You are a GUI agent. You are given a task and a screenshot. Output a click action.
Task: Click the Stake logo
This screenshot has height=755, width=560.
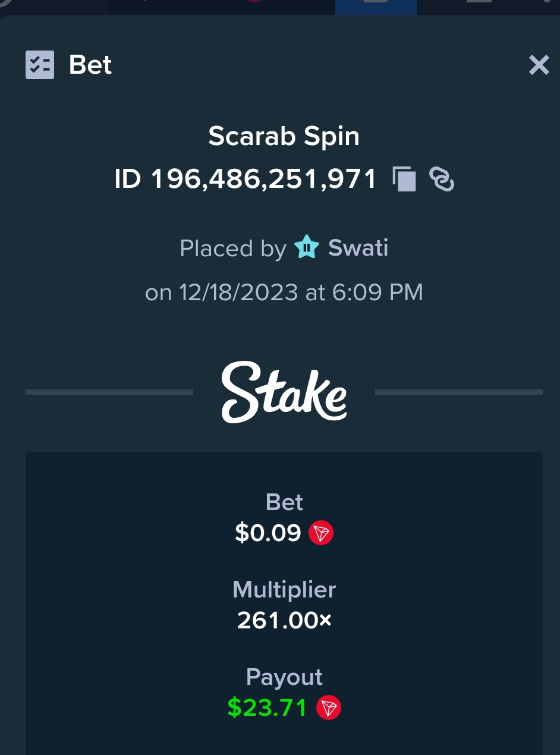(x=284, y=392)
